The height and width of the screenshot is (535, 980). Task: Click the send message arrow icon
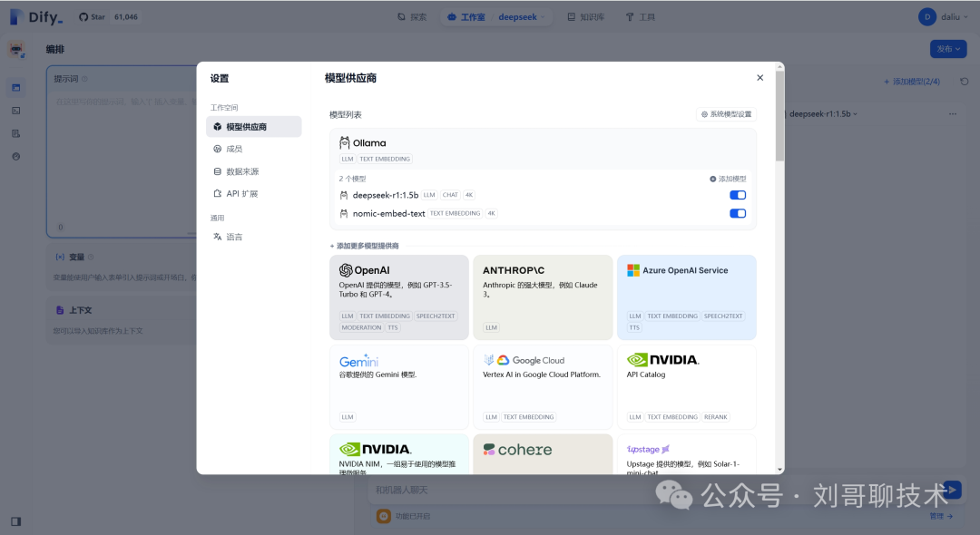tap(952, 490)
